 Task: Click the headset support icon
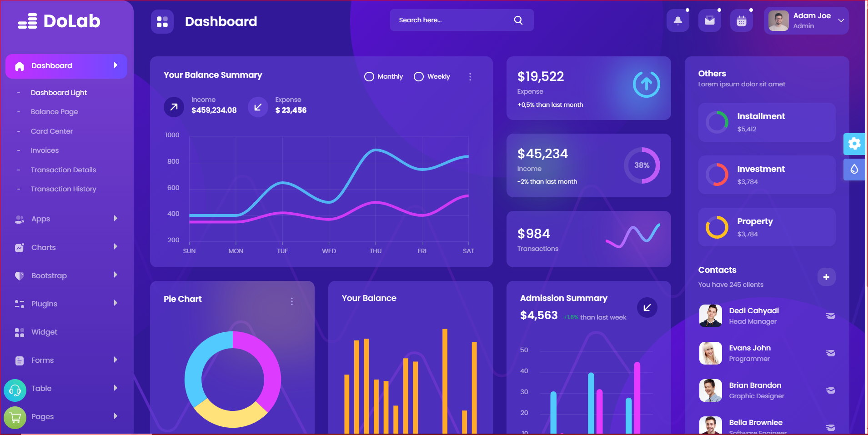(15, 390)
